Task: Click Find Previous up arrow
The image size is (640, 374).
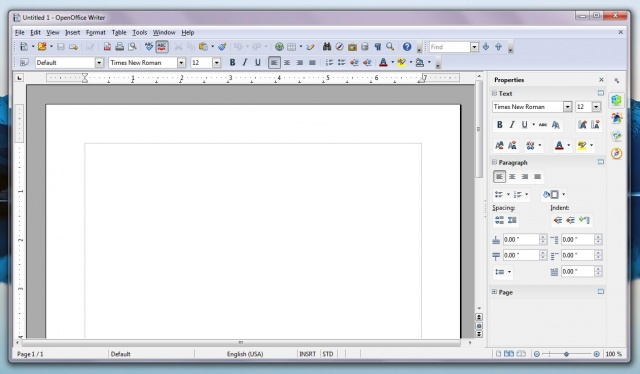Action: point(498,47)
